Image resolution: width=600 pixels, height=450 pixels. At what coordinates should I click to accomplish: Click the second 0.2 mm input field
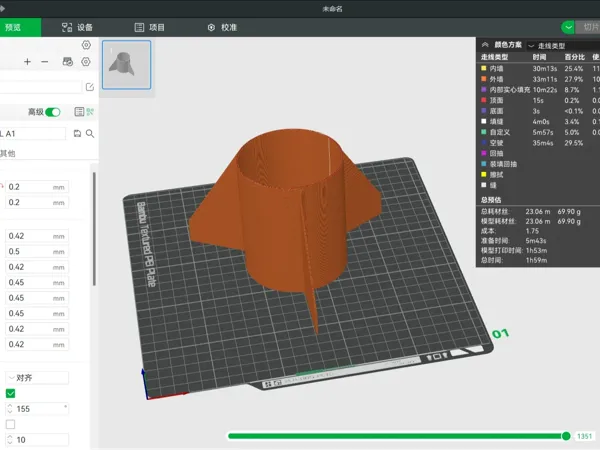(37, 202)
